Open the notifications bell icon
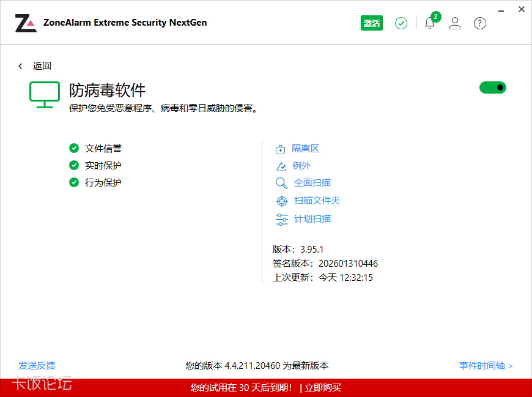This screenshot has width=532, height=397. click(x=429, y=24)
